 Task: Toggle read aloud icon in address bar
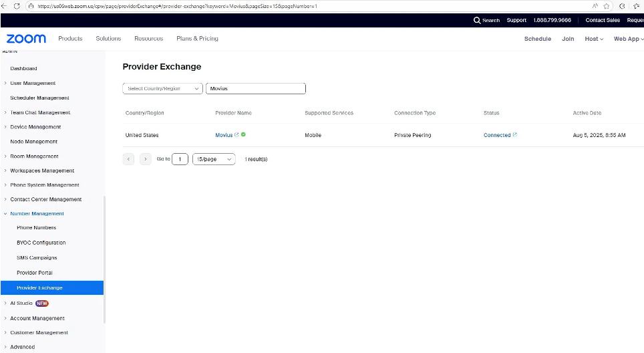[595, 6]
